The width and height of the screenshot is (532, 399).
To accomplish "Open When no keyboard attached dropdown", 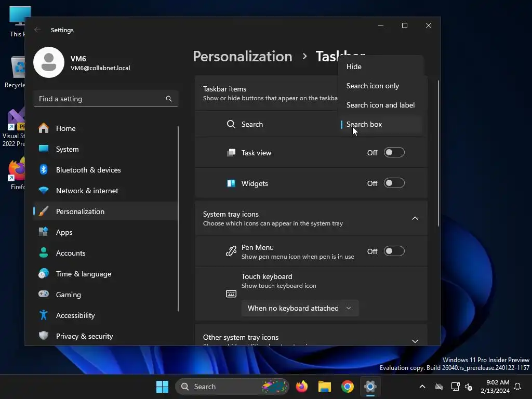I will [300, 308].
